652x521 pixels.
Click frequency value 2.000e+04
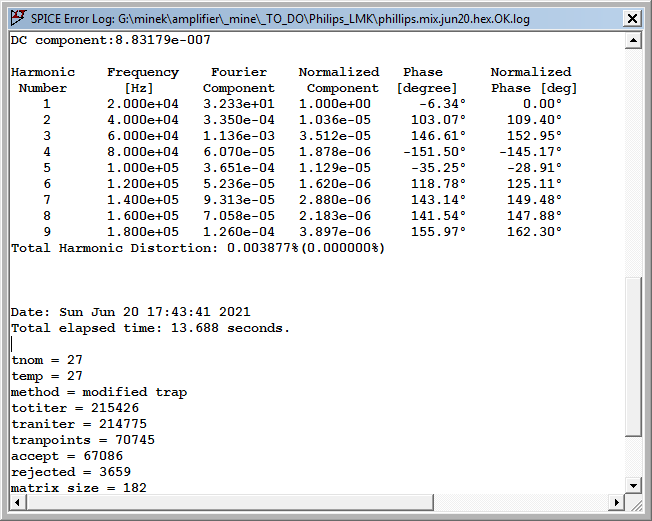coord(143,104)
